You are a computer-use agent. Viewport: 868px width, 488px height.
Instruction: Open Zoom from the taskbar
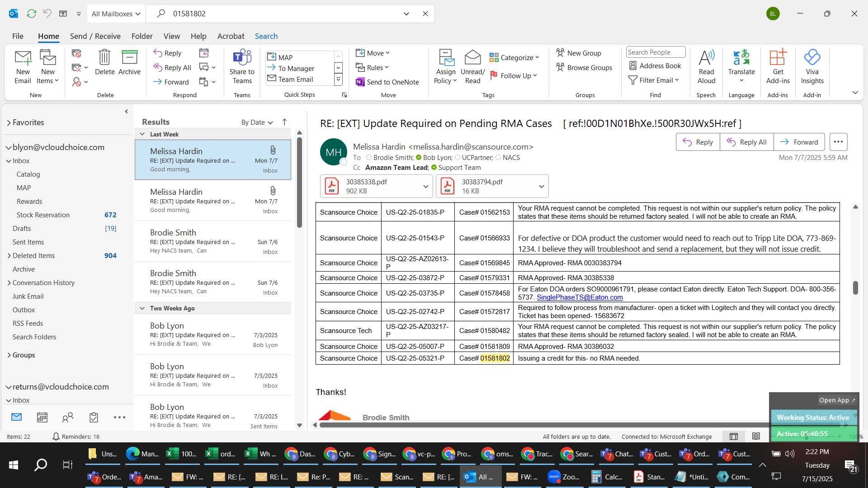[563, 477]
